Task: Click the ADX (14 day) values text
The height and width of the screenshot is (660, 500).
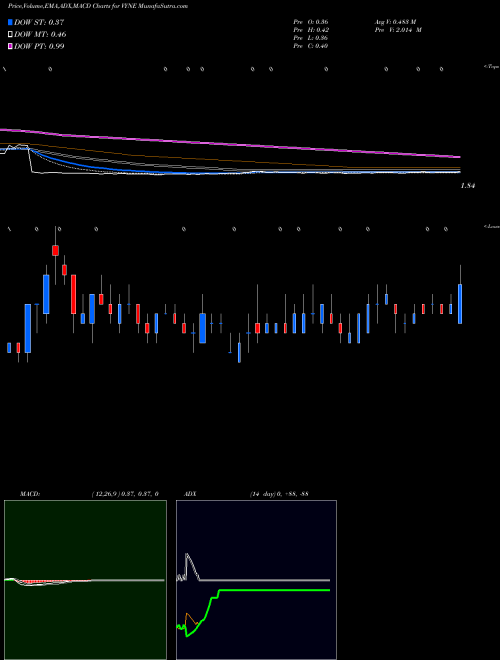Action: click(279, 494)
